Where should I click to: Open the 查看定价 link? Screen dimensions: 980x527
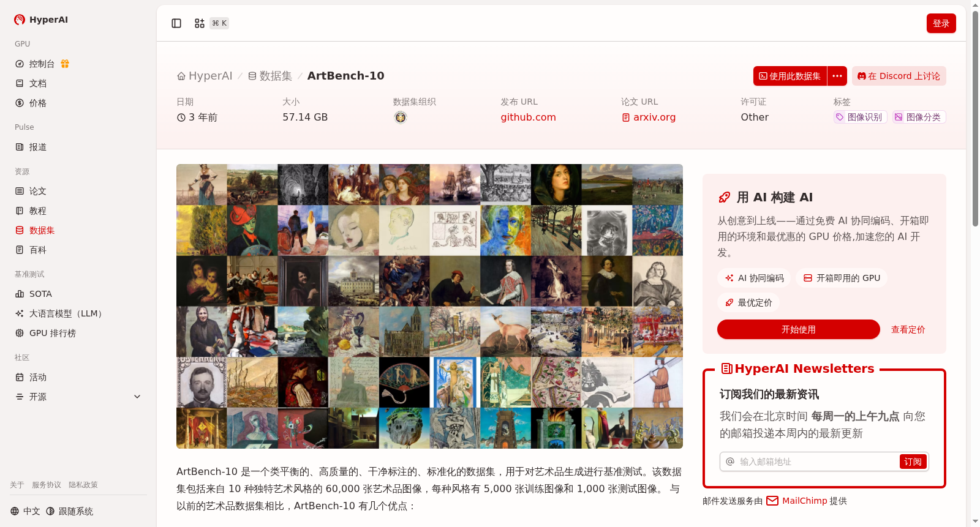pyautogui.click(x=908, y=329)
